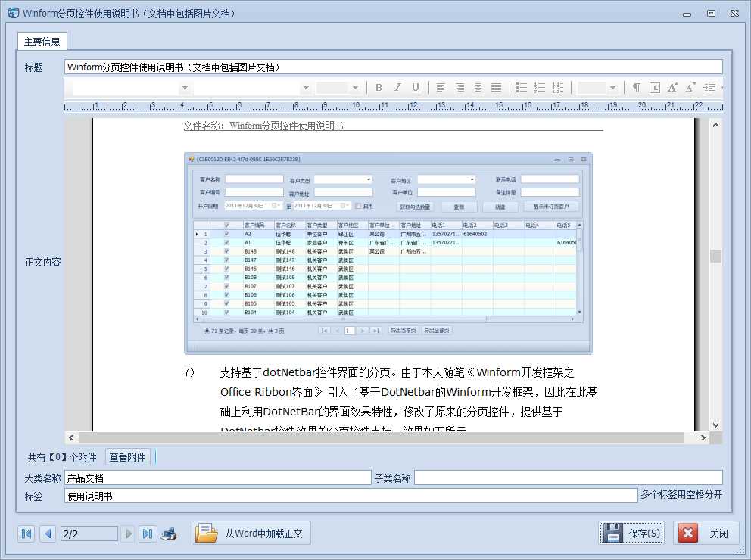Click the 2/2 record position box

89,534
